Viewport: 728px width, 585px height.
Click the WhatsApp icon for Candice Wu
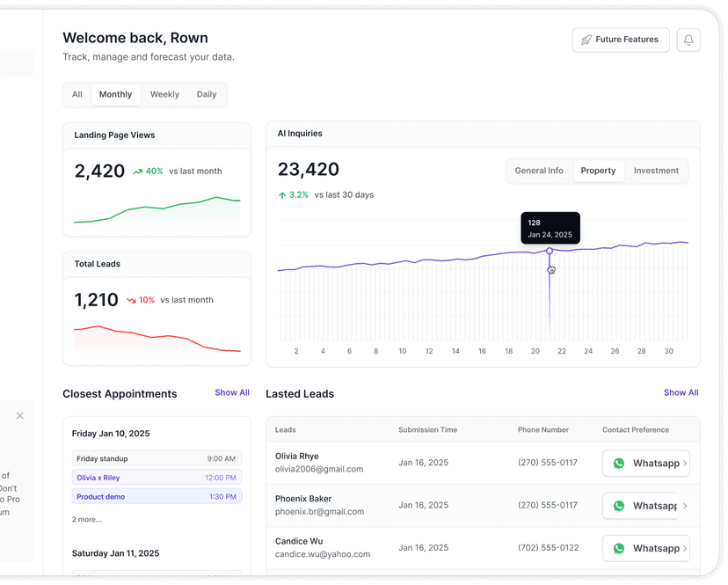pos(619,548)
